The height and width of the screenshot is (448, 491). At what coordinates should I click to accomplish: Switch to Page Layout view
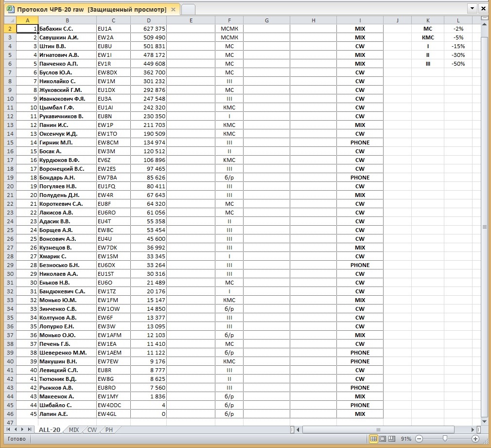pyautogui.click(x=382, y=439)
